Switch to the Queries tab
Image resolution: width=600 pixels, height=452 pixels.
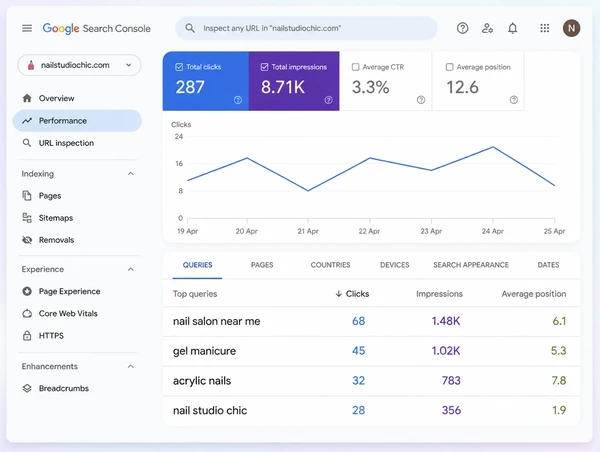pyautogui.click(x=197, y=265)
